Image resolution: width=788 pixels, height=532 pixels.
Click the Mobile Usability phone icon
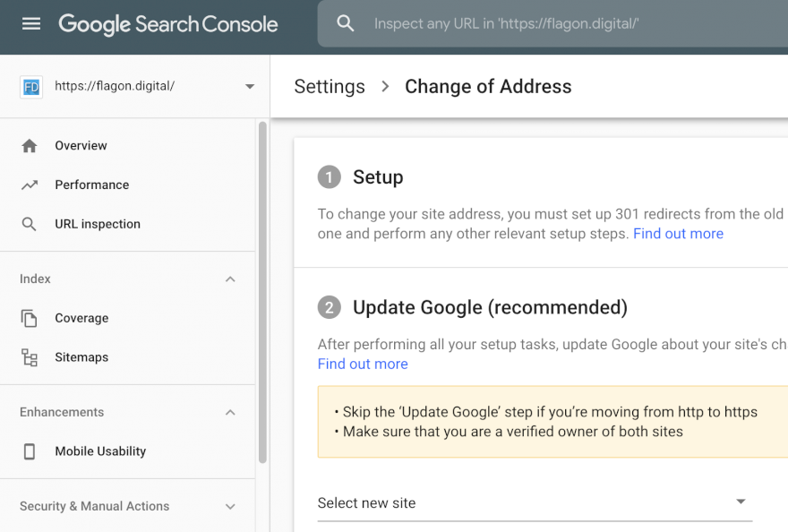click(x=30, y=451)
